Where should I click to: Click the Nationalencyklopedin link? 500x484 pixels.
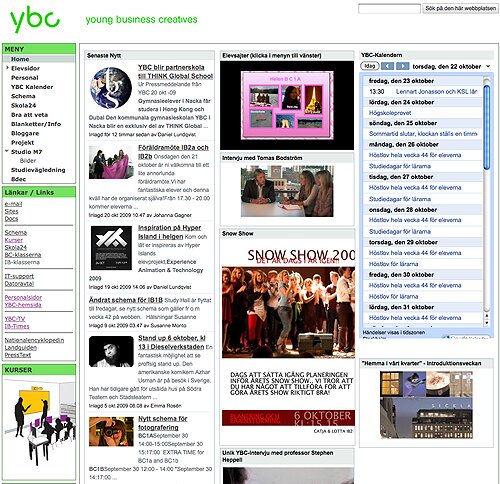pos(34,340)
